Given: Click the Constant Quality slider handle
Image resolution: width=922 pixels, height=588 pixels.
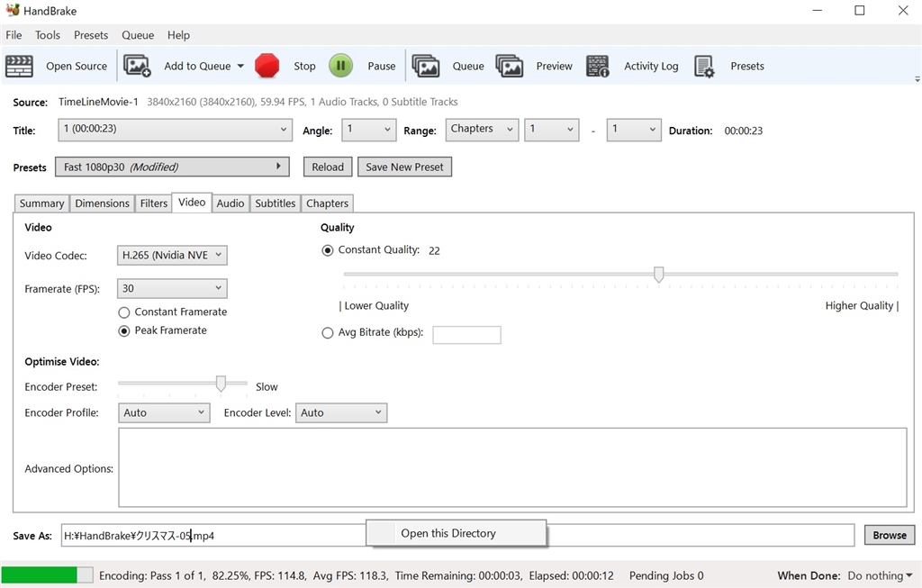Looking at the screenshot, I should pyautogui.click(x=658, y=275).
